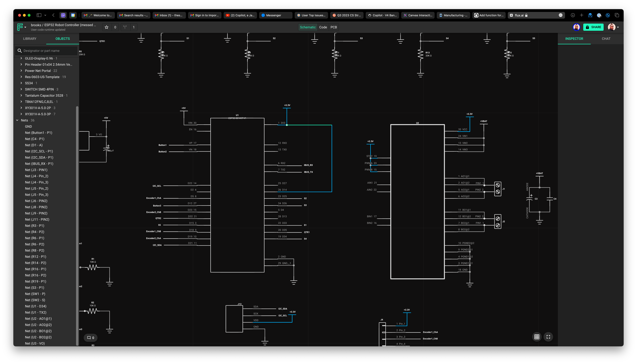The image size is (637, 364).
Task: Expand the XY301V-A-5.0-2P group
Action: [21, 108]
